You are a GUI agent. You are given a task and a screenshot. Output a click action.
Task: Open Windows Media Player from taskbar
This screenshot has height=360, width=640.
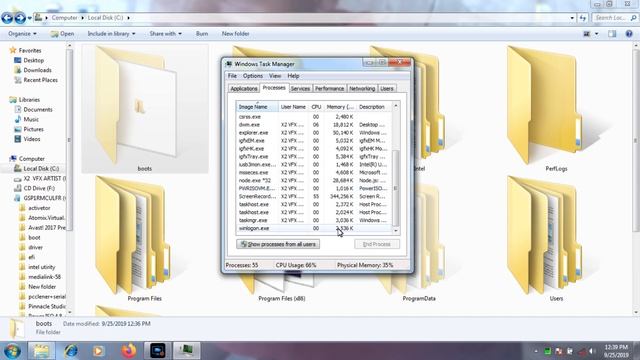[98, 351]
